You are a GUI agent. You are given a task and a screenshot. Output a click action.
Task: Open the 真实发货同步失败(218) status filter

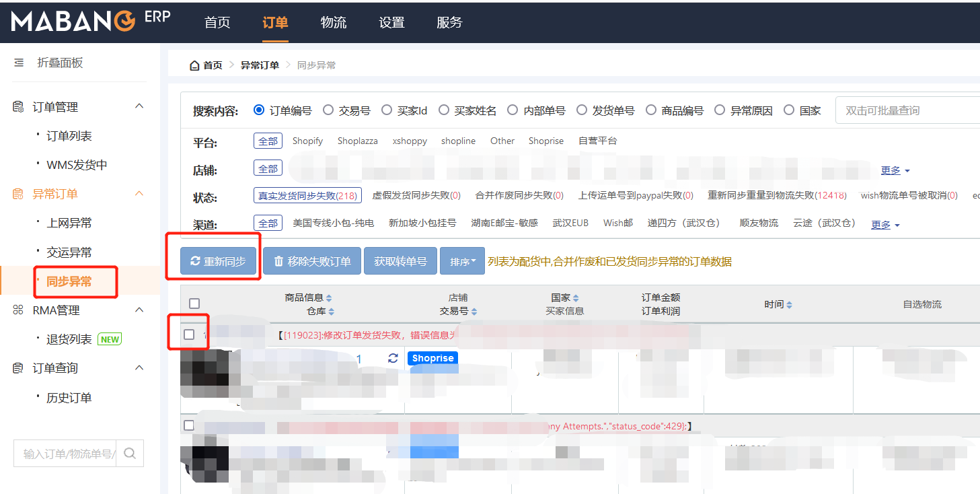(307, 195)
